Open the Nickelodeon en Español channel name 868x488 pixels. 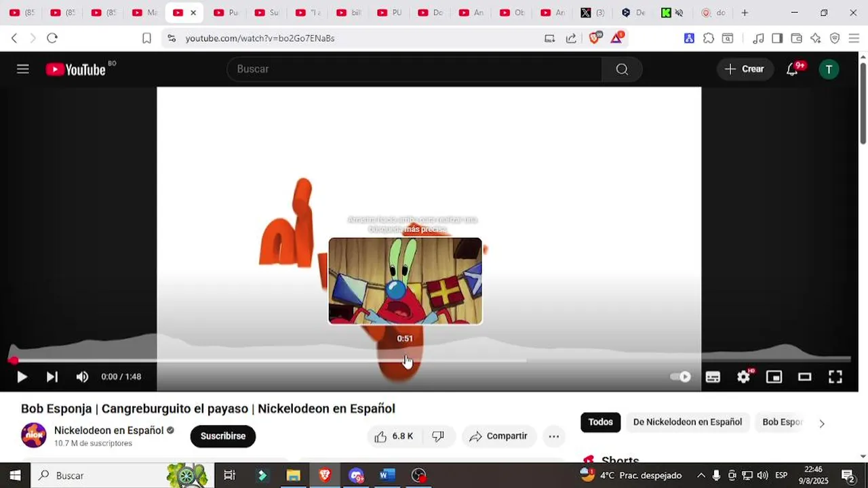(108, 430)
